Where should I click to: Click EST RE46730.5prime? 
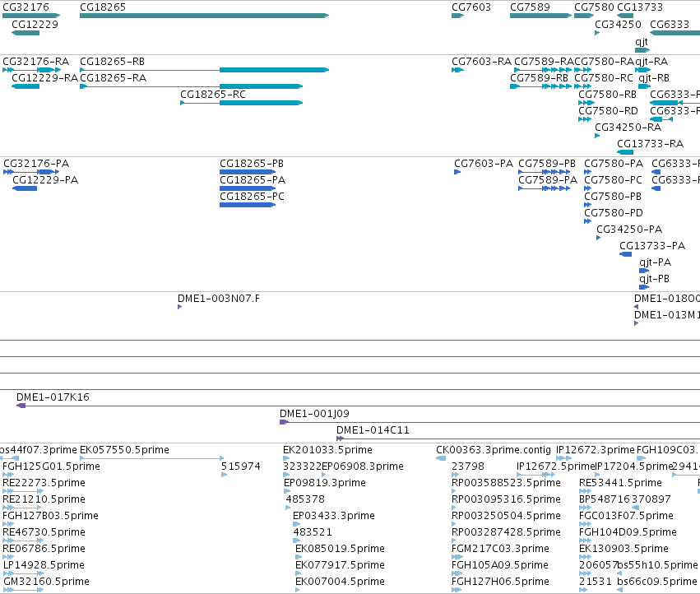(x=23, y=541)
